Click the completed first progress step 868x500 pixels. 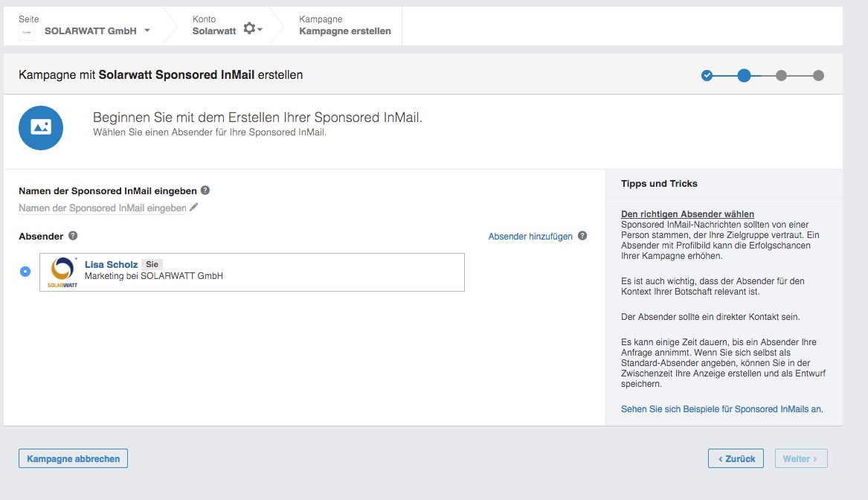click(x=707, y=75)
